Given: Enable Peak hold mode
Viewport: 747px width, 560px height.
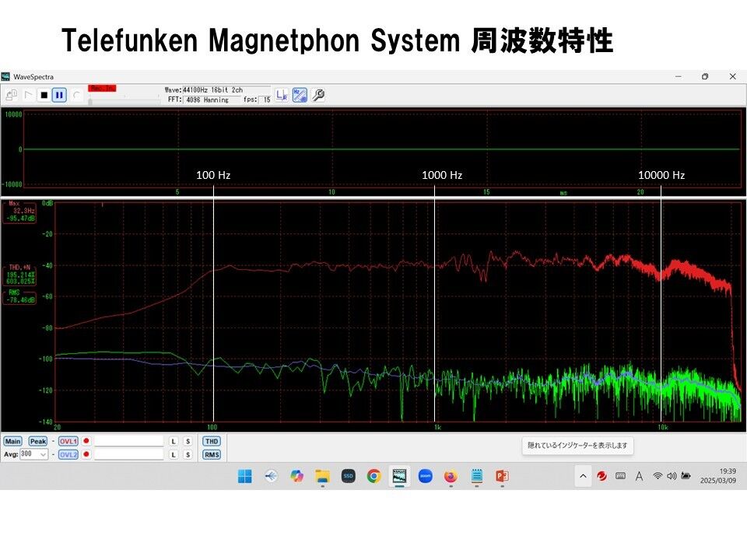Looking at the screenshot, I should tap(37, 441).
